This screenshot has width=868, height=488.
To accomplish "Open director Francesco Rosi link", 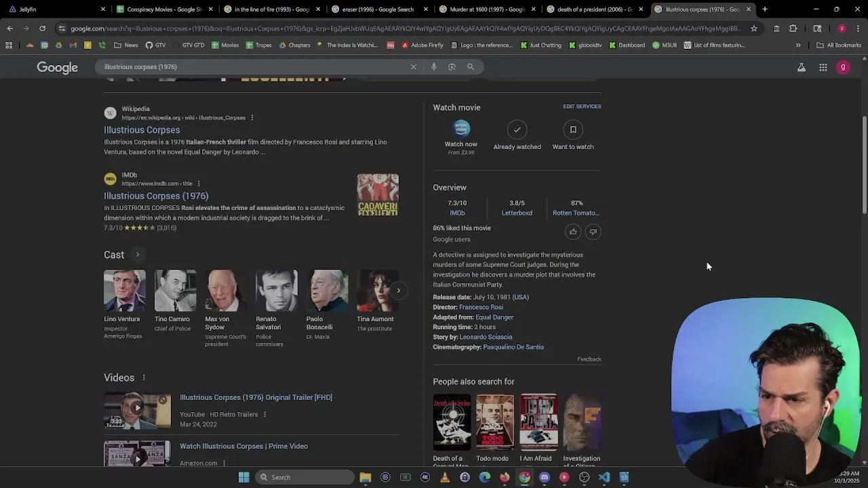I will click(481, 307).
